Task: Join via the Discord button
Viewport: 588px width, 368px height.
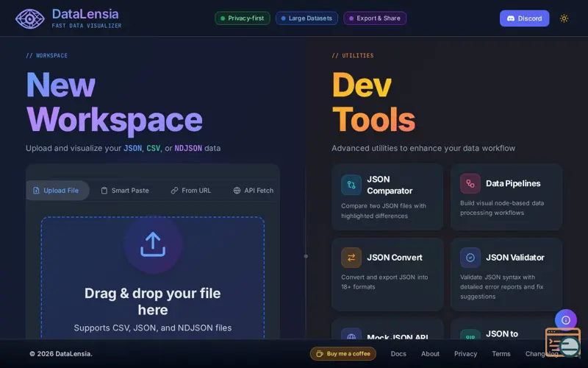Action: point(524,18)
